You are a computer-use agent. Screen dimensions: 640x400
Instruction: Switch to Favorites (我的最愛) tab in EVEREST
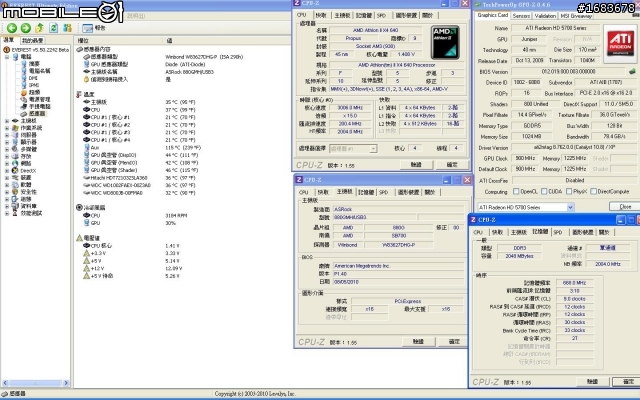pos(32,40)
